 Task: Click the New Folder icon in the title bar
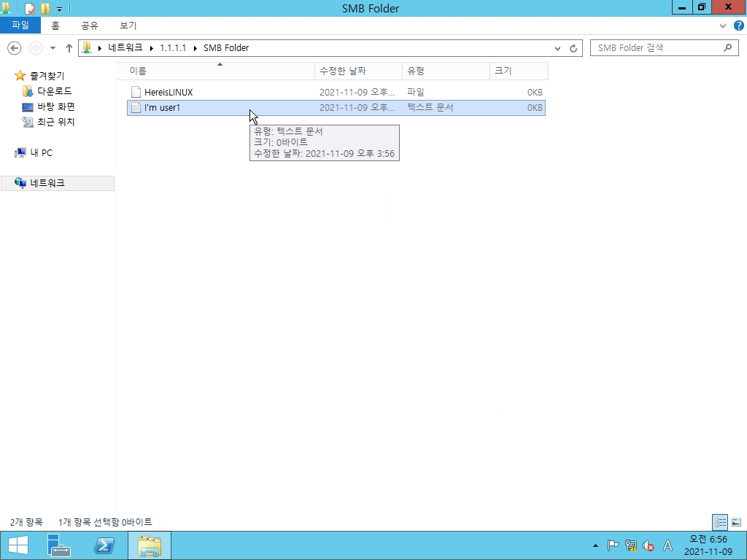pos(45,8)
